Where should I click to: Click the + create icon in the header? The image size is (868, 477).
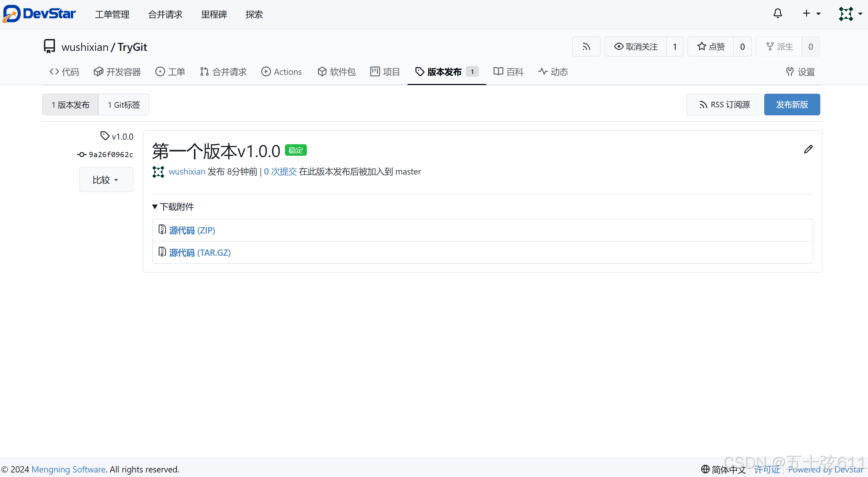806,13
